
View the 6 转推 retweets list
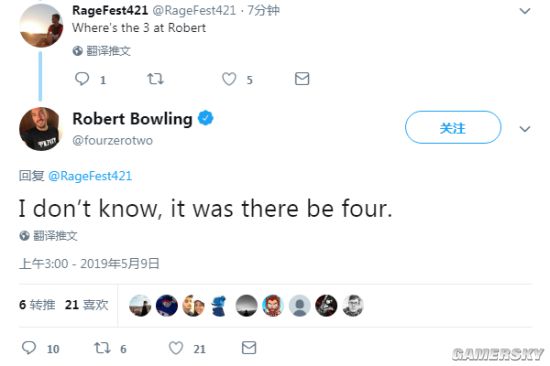click(x=37, y=305)
